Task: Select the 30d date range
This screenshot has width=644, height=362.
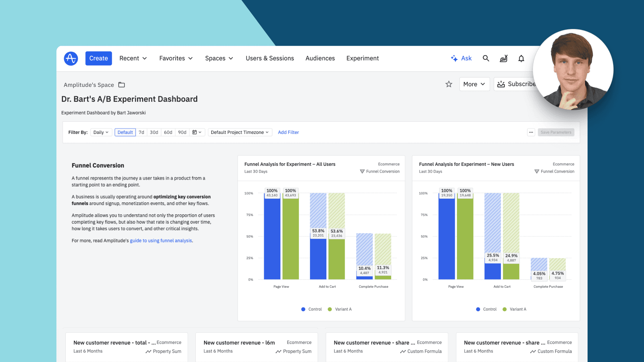Action: tap(154, 132)
